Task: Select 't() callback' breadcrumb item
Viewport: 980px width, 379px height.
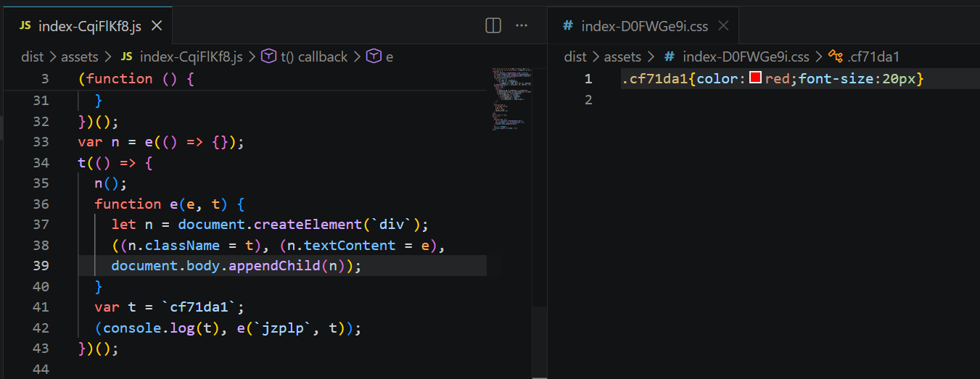Action: click(313, 57)
